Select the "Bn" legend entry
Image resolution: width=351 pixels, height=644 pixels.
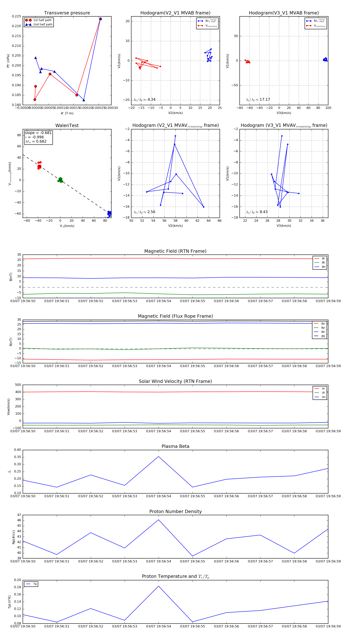[320, 267]
